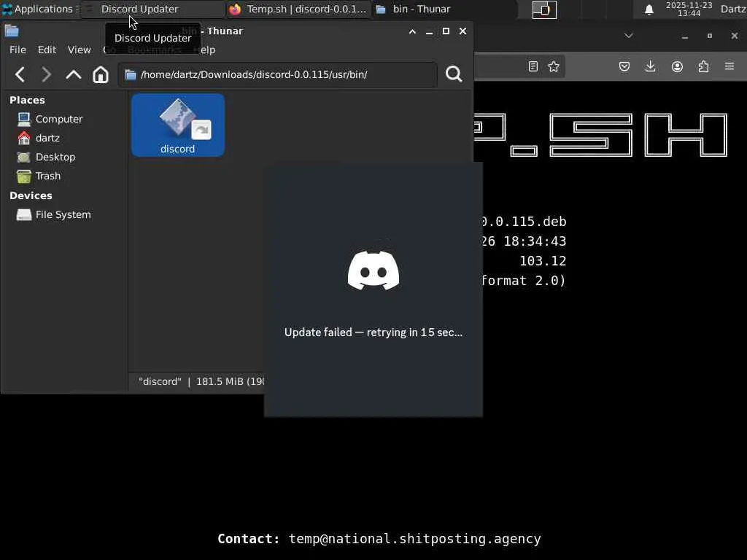This screenshot has height=560, width=747.
Task: Switch to Temp.sh Firefox taskbar item
Action: click(x=298, y=9)
